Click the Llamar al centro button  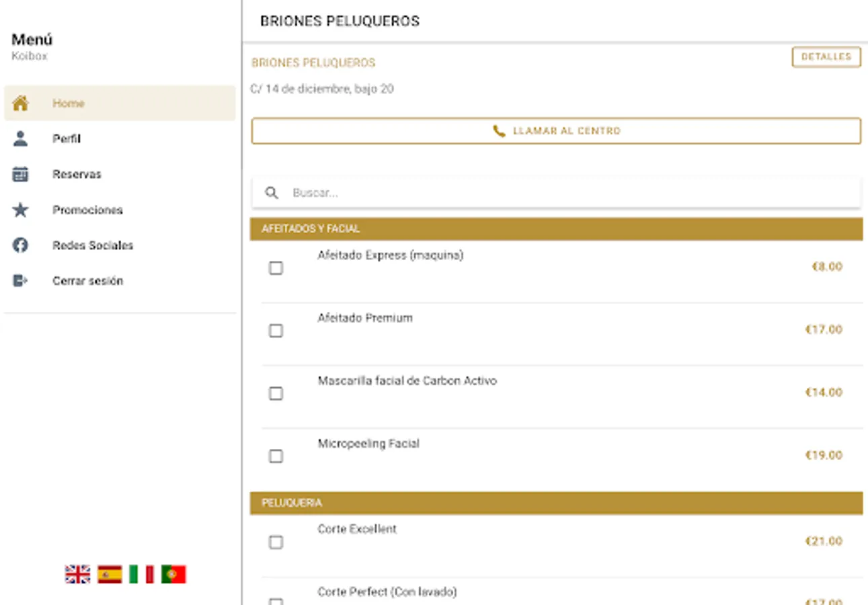[556, 131]
